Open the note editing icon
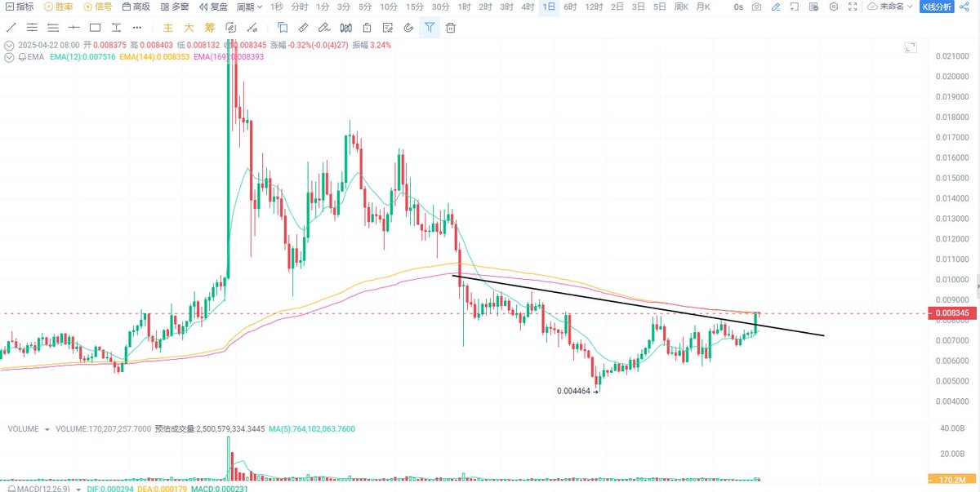Viewport: 980px width, 492px height. click(x=387, y=28)
